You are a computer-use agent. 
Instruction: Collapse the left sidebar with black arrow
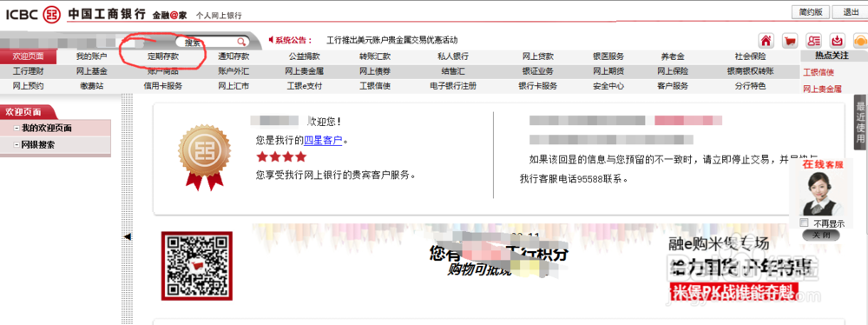coord(128,237)
